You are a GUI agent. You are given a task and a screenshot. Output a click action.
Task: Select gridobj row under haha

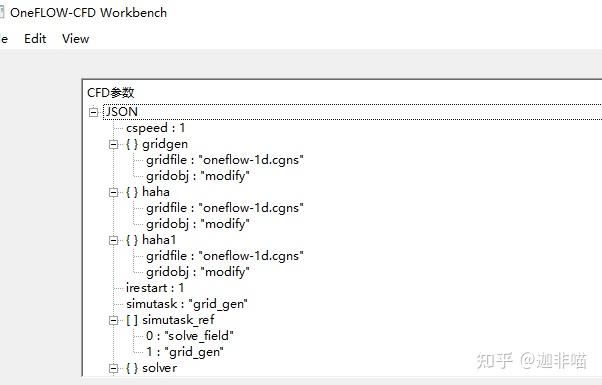(198, 224)
